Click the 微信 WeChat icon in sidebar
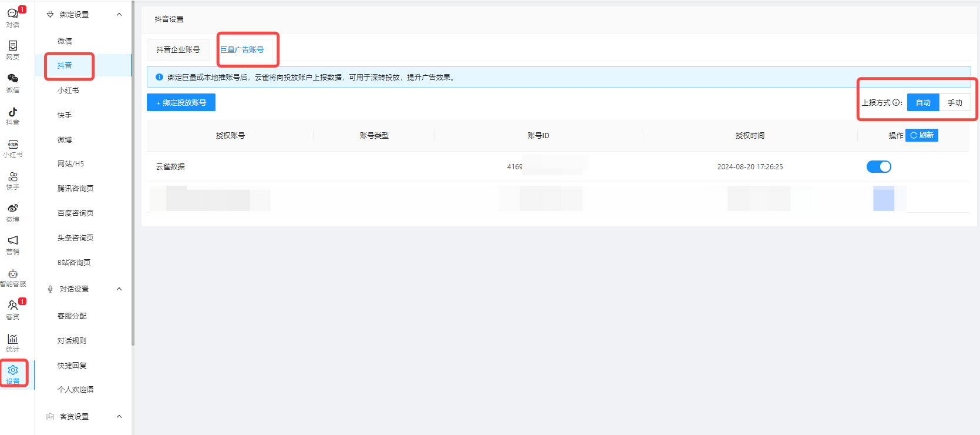Screen dimensions: 980x435 [x=12, y=82]
